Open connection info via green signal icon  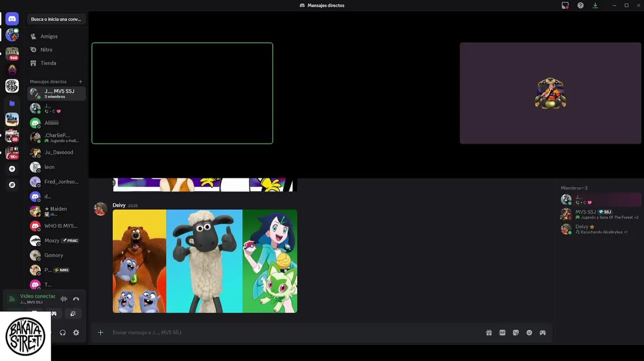pyautogui.click(x=12, y=299)
